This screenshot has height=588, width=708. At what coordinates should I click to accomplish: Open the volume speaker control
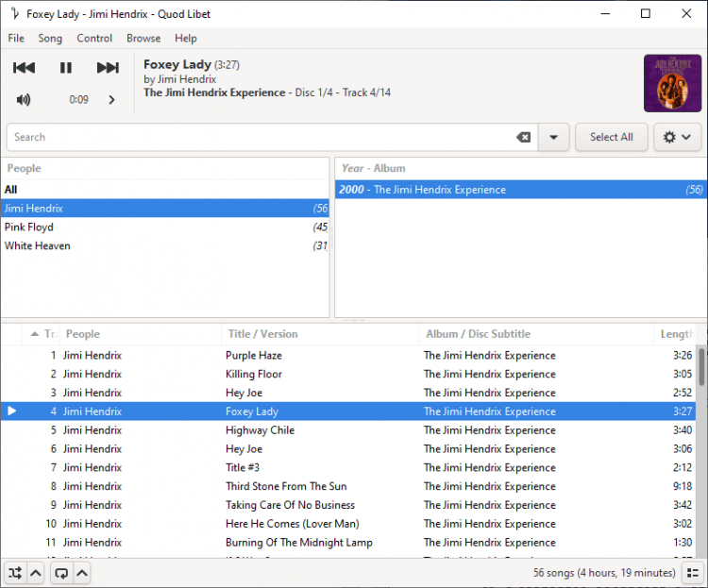(x=24, y=99)
